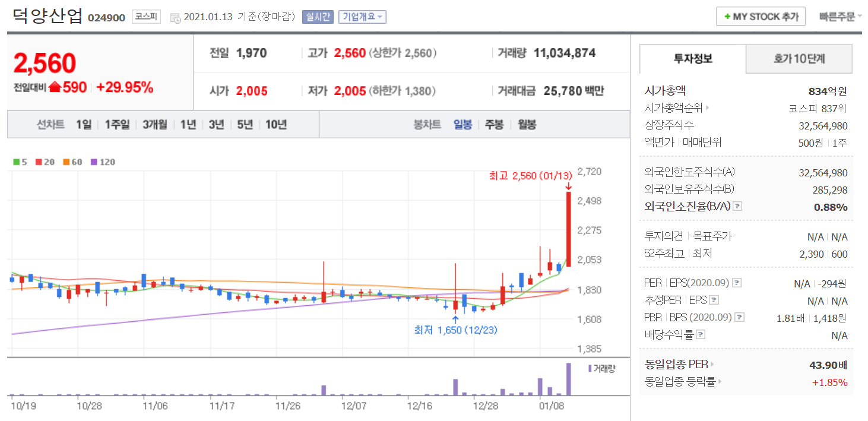Click the help icon beside PER EPS(2020.09)

pos(737,283)
